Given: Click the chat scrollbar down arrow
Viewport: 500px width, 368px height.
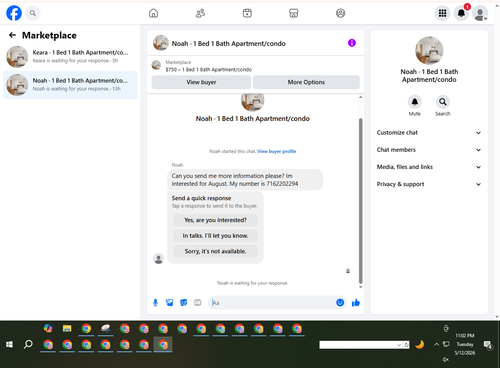Looking at the screenshot, I should point(360,287).
